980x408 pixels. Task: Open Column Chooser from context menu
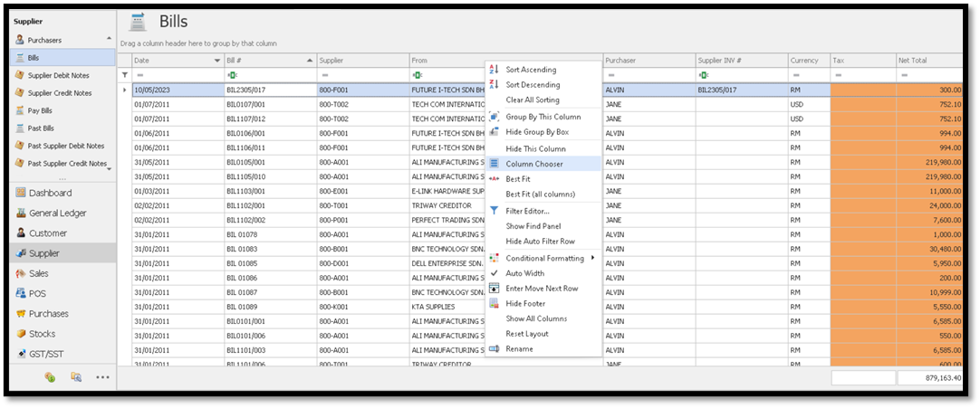(543, 164)
